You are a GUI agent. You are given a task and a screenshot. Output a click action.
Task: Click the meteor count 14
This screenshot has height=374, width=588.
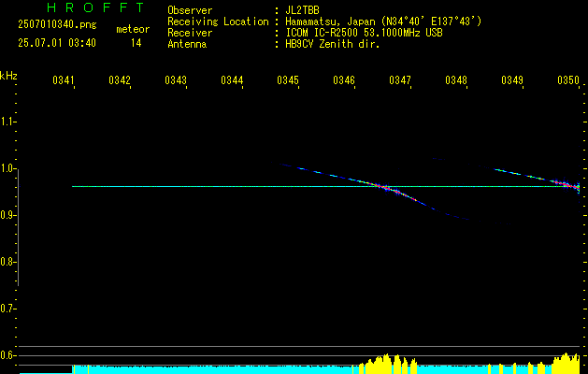tap(136, 43)
